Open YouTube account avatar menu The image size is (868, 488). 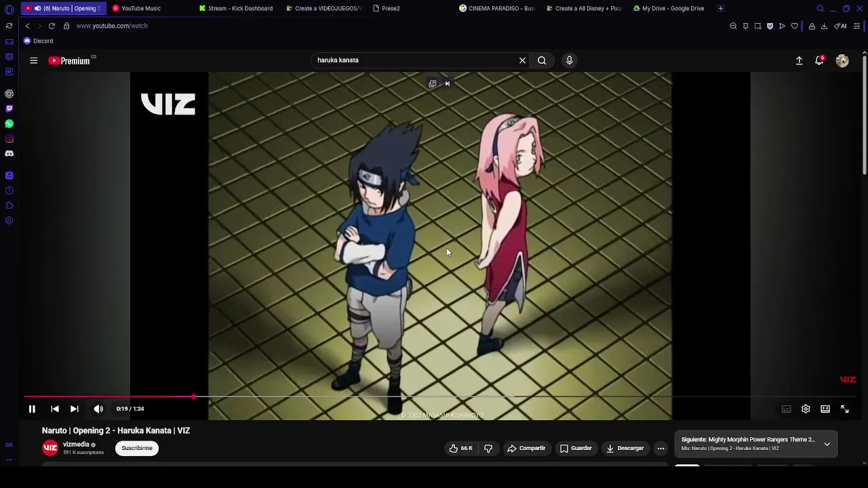click(x=842, y=60)
